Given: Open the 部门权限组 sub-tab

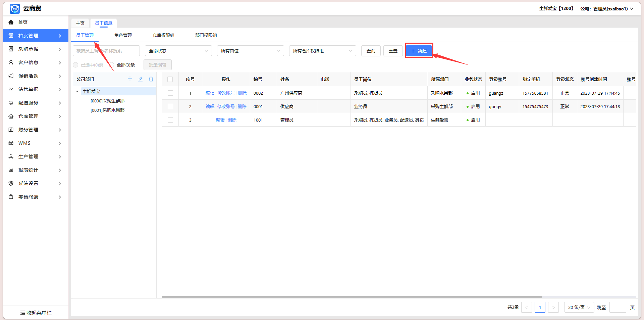Looking at the screenshot, I should tap(206, 35).
